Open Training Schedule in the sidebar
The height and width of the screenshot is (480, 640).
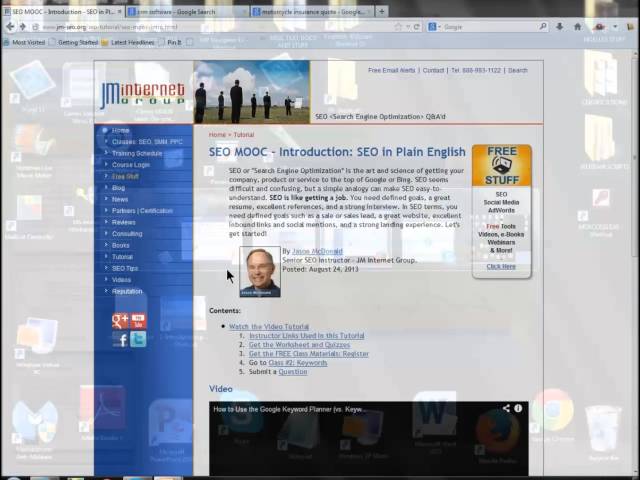coord(137,153)
